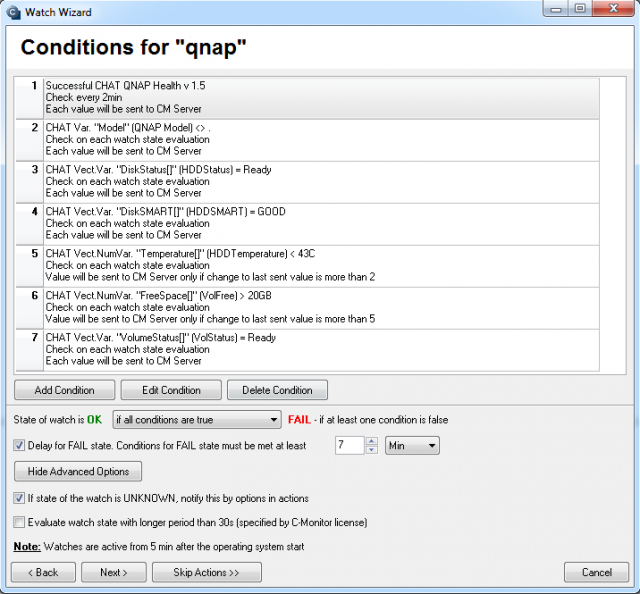The width and height of the screenshot is (640, 594).
Task: Proceed with the Next button
Action: (x=114, y=572)
